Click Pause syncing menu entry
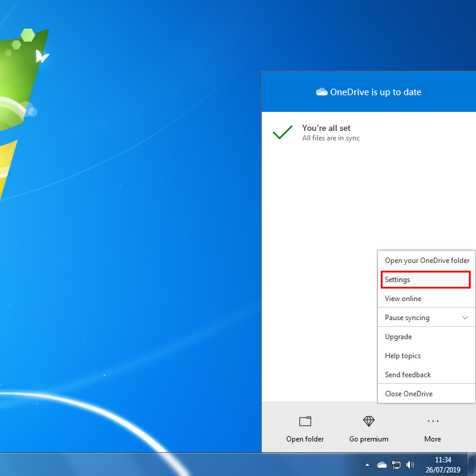Screen dimensions: 476x476 (x=427, y=318)
